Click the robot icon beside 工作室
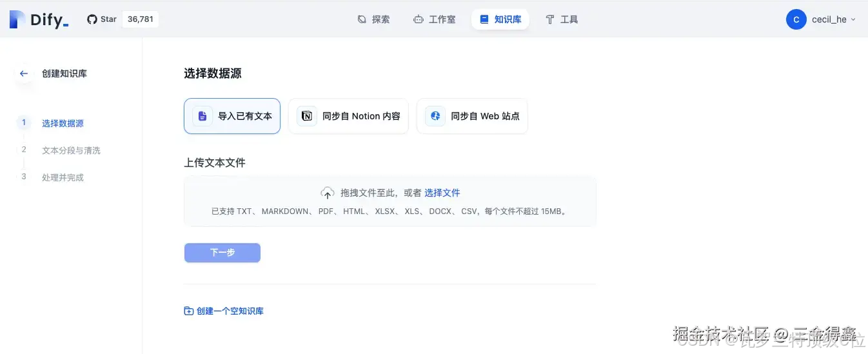The image size is (868, 354). pos(419,19)
